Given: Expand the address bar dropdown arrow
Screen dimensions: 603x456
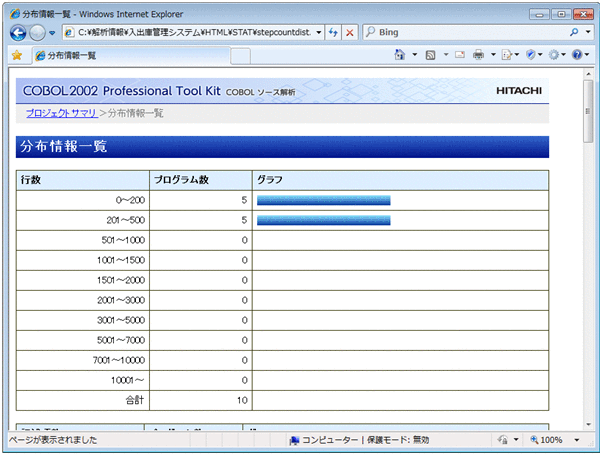Looking at the screenshot, I should pos(318,33).
